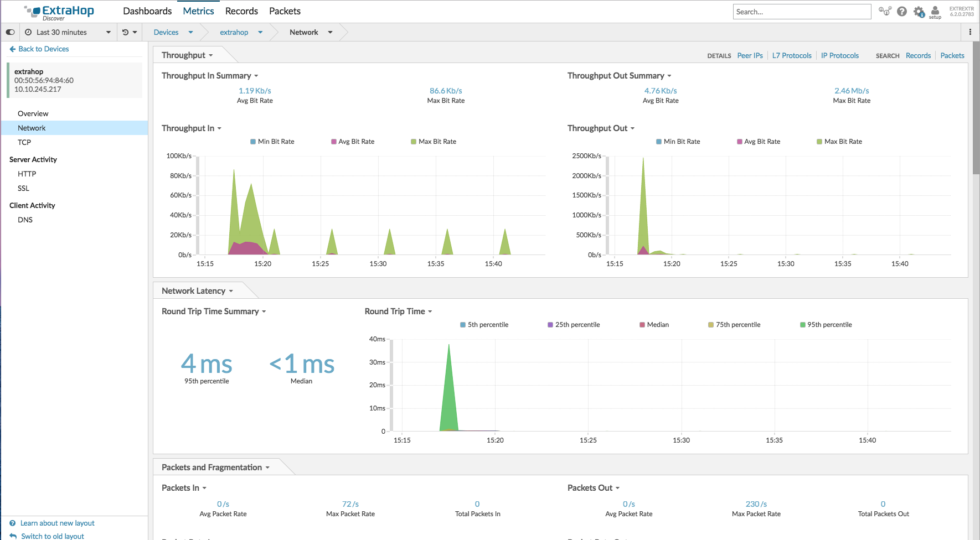Go to the Records tab in top navigation
The width and height of the screenshot is (980, 540).
tap(241, 11)
